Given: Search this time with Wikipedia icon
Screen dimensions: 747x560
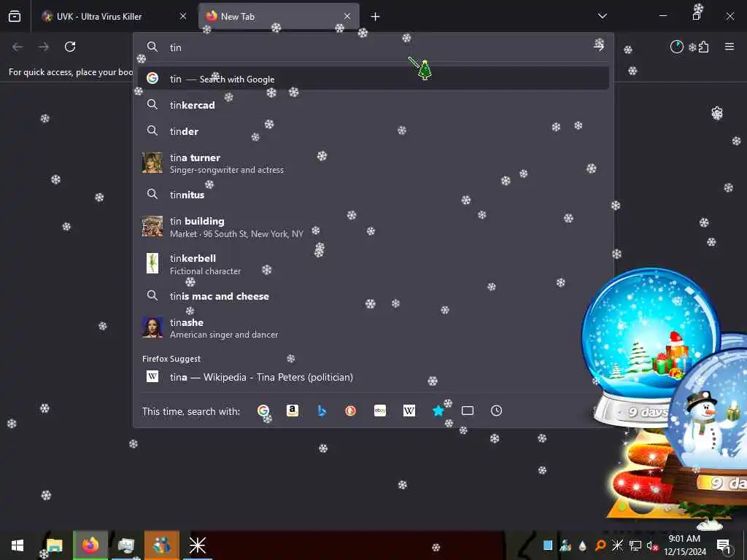Looking at the screenshot, I should pos(409,411).
